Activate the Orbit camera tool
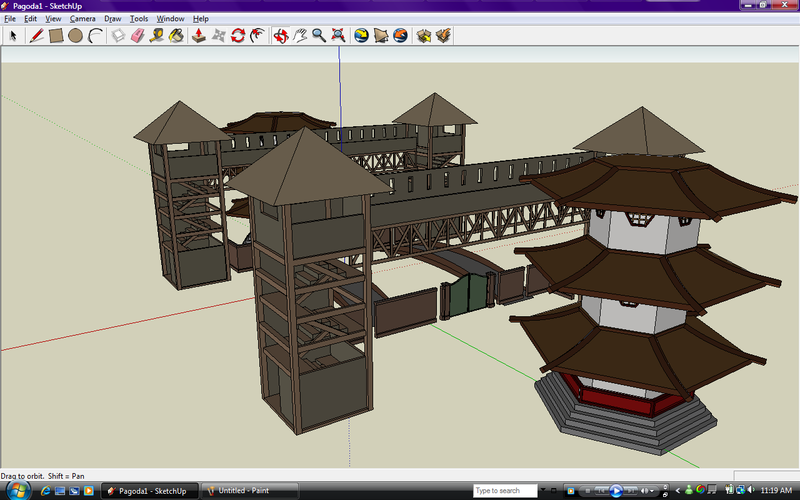Viewport: 800px width, 500px height. click(281, 36)
